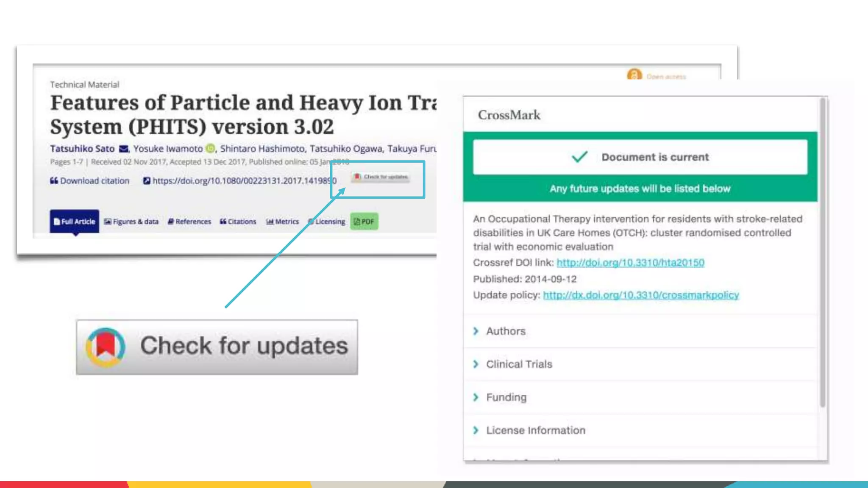This screenshot has width=868, height=488.
Task: Open the Citations tab
Action: [x=238, y=222]
